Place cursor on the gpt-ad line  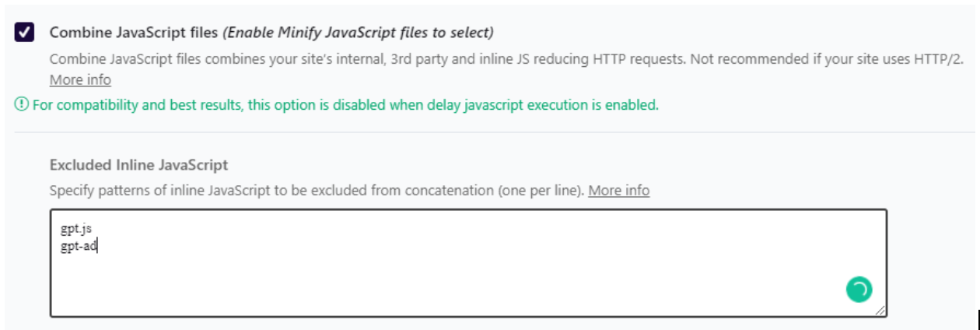79,247
